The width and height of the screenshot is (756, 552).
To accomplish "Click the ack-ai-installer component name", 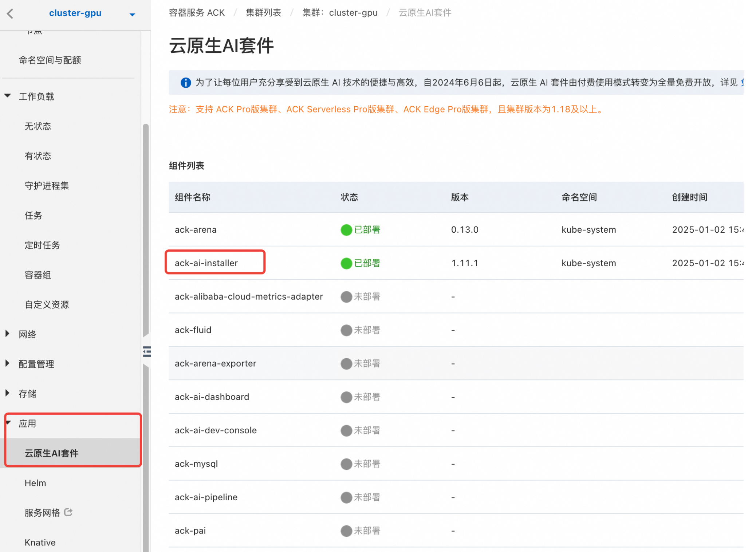I will pos(206,263).
